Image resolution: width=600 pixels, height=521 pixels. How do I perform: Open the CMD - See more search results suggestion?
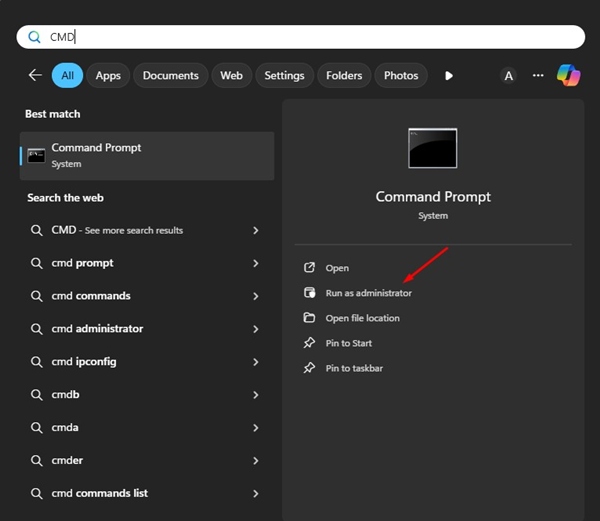147,230
